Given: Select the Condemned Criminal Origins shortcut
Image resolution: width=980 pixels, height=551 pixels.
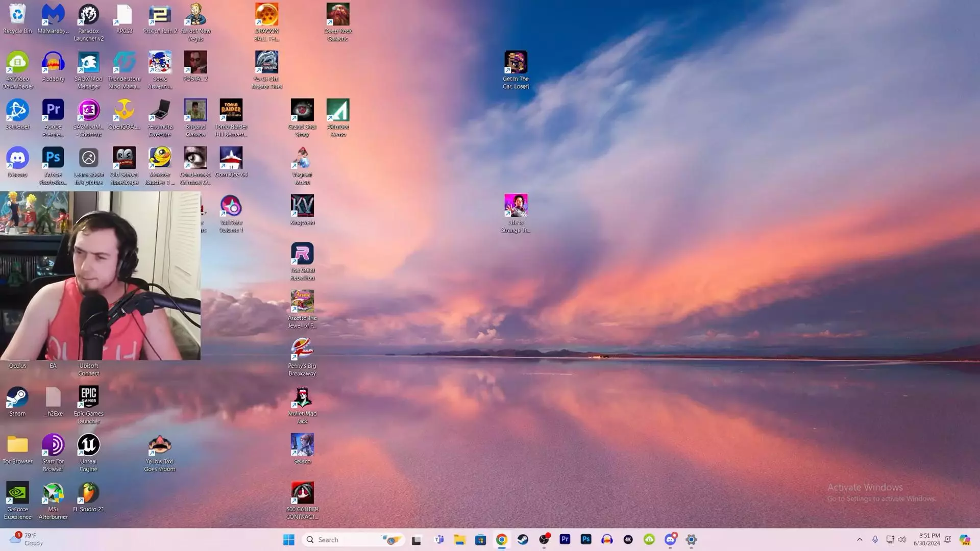Looking at the screenshot, I should click(x=195, y=166).
